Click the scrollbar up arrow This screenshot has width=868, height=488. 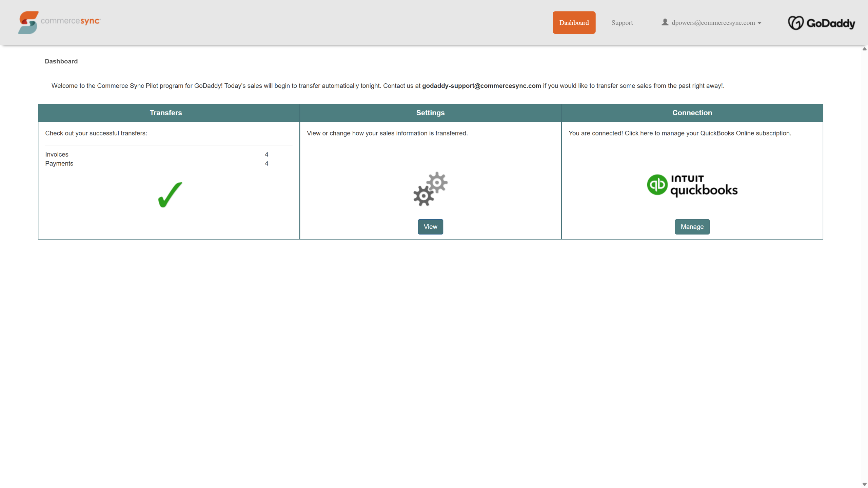(x=864, y=49)
